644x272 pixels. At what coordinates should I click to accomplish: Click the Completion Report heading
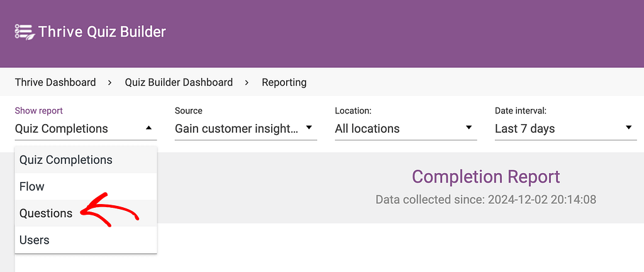click(486, 177)
